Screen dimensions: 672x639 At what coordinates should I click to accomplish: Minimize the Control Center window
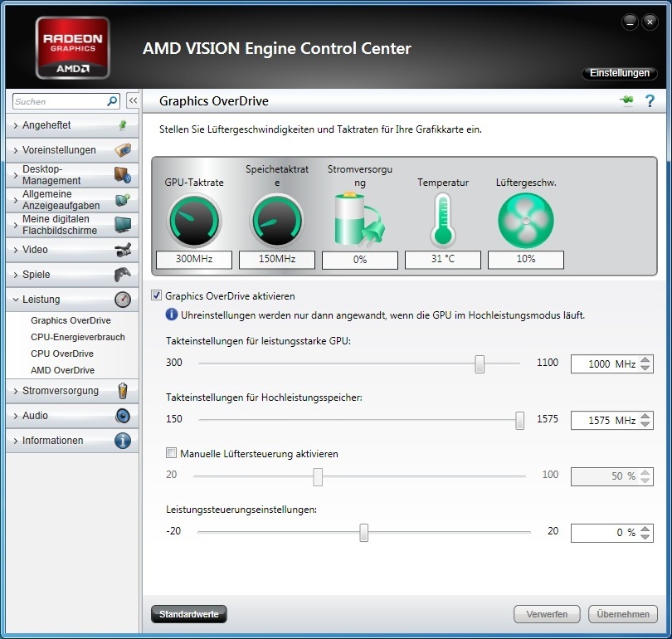click(630, 22)
